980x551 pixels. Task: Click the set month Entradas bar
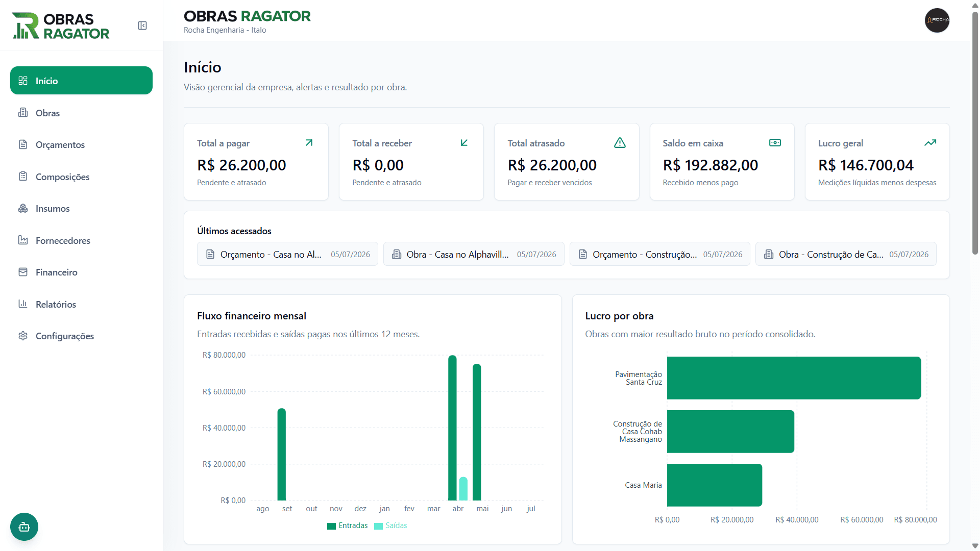pyautogui.click(x=281, y=455)
